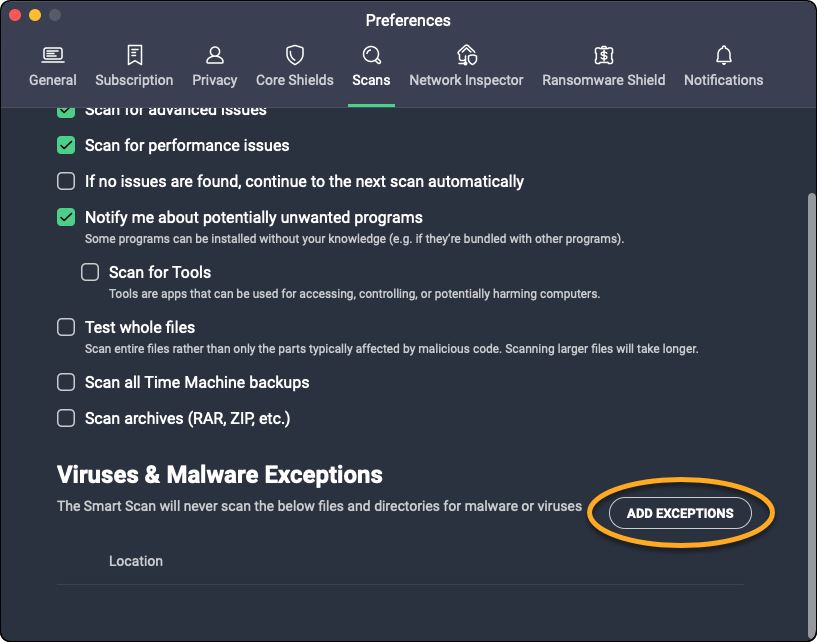Open Core Shields via its shield icon
This screenshot has width=817, height=642.
tap(295, 55)
